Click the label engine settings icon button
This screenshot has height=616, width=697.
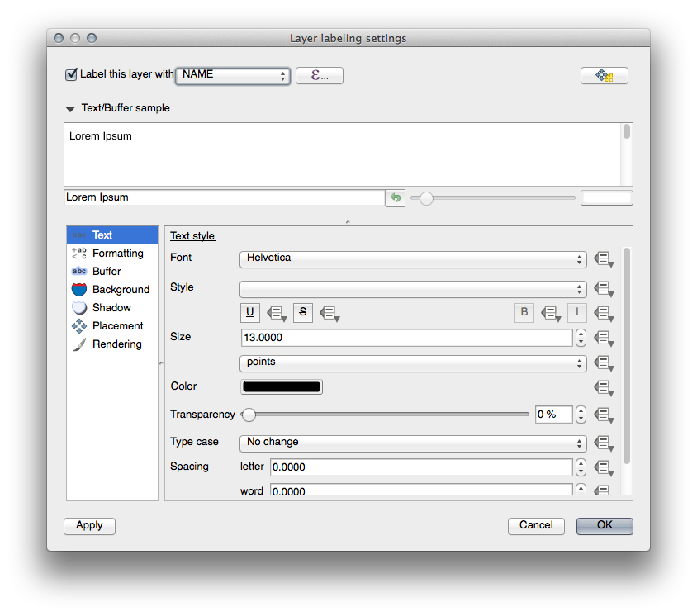point(604,75)
